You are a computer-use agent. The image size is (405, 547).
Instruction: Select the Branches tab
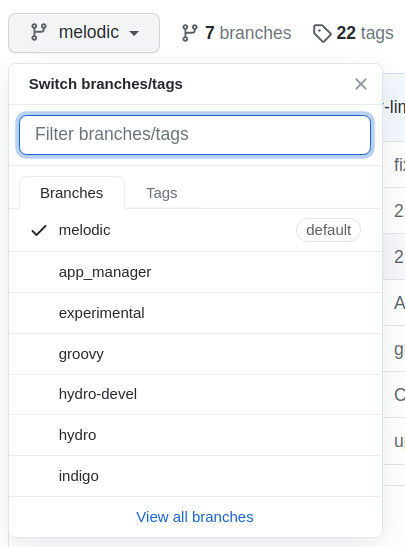(72, 193)
